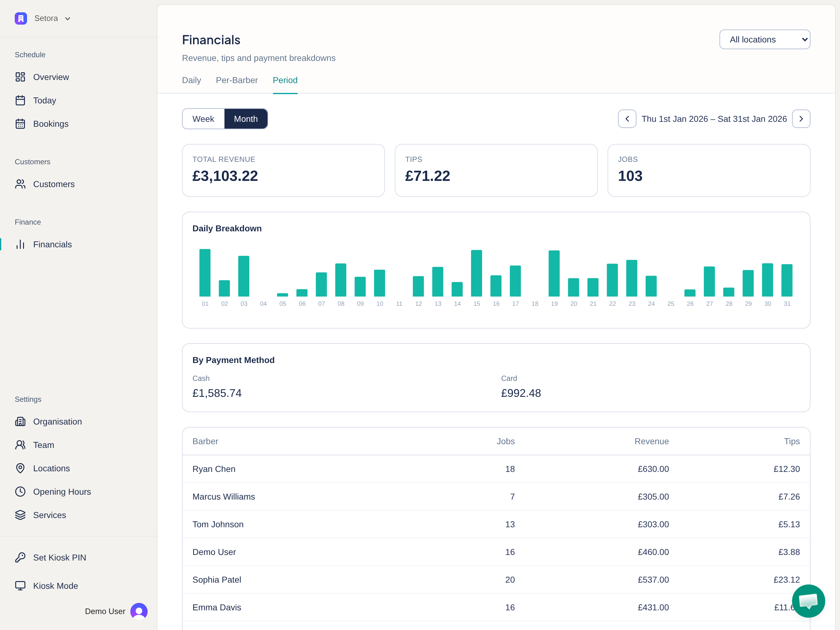Go to previous month with left chevron

(x=627, y=119)
